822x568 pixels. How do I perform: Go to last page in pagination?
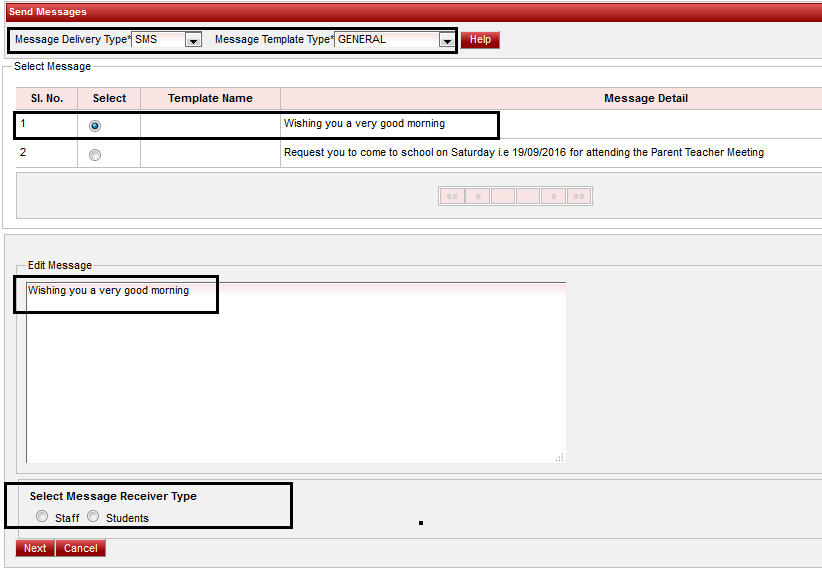coord(579,196)
